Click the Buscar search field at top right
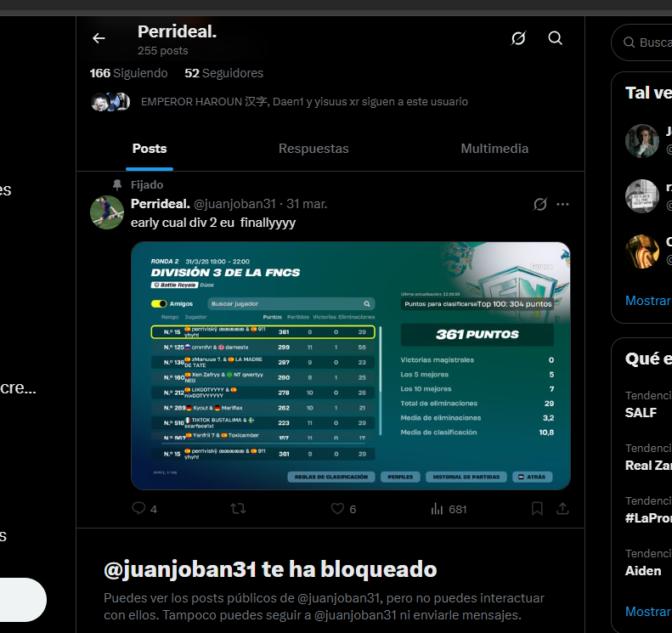Image resolution: width=672 pixels, height=633 pixels. (643, 42)
